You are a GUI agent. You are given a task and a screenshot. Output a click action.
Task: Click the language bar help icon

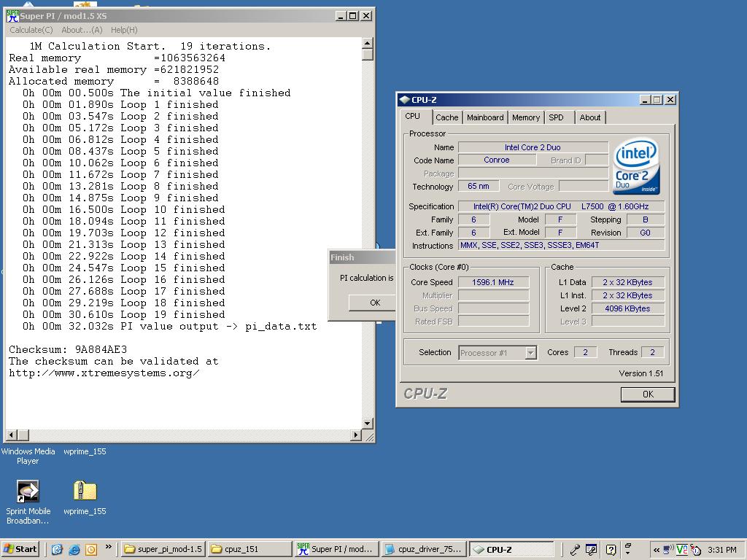pyautogui.click(x=611, y=550)
